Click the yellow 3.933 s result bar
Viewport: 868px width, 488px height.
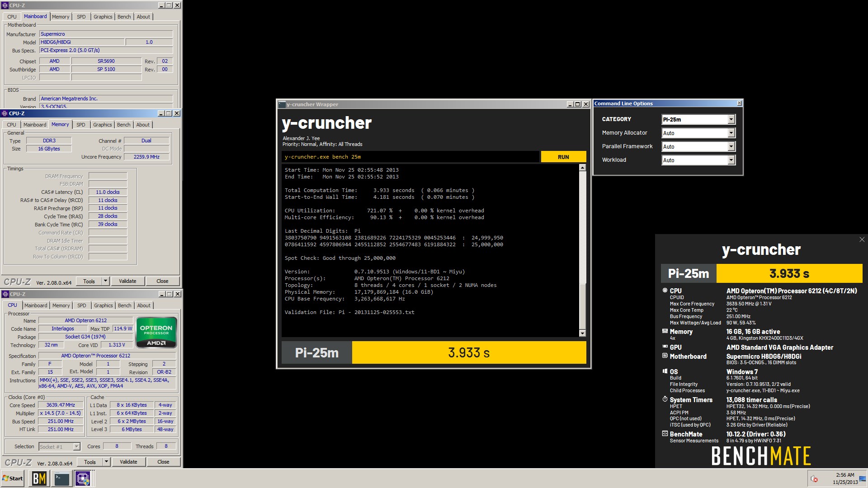click(x=469, y=352)
